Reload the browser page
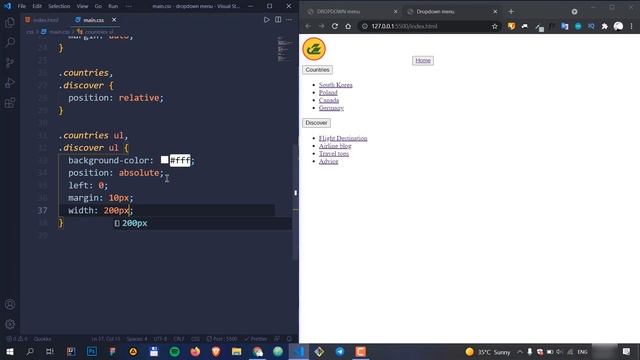 coord(335,26)
